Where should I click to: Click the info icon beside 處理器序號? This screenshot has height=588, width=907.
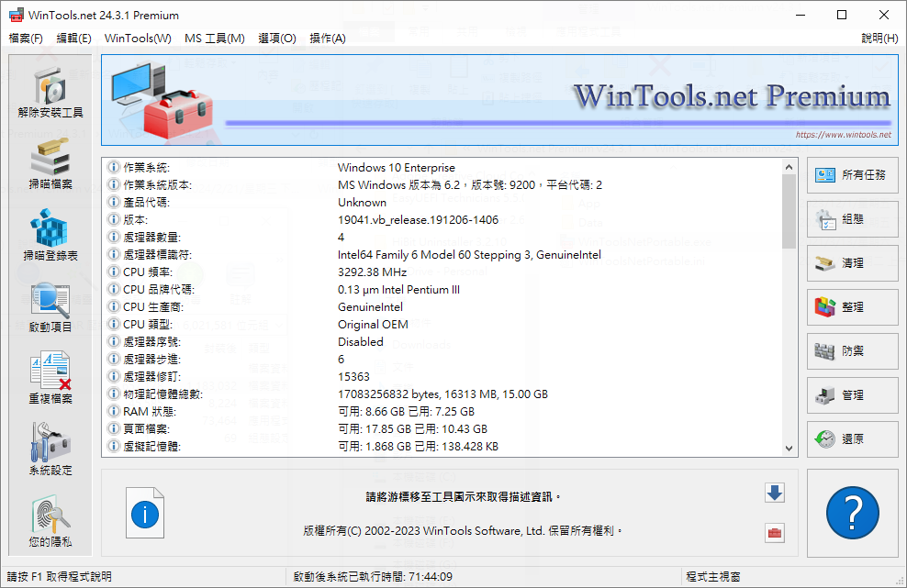coord(114,341)
